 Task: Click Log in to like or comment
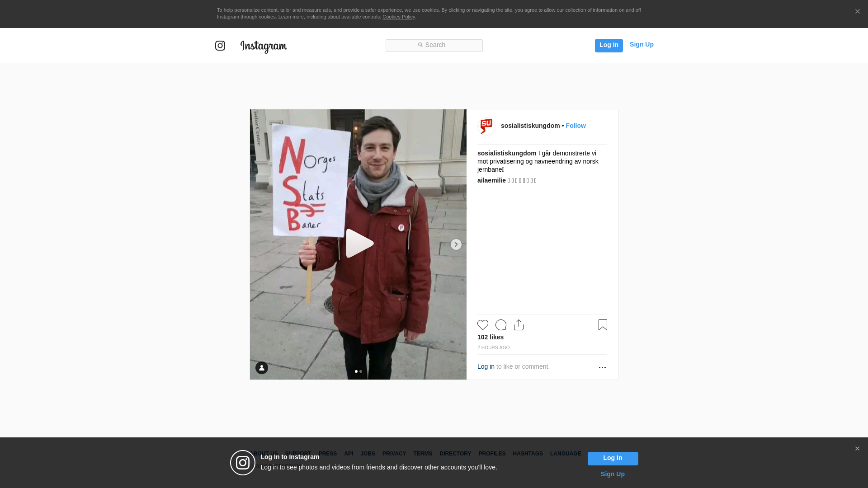click(486, 366)
